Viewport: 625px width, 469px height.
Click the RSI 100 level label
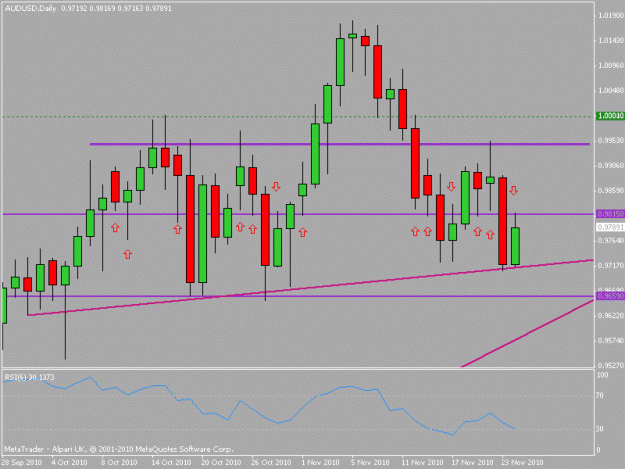pyautogui.click(x=602, y=375)
